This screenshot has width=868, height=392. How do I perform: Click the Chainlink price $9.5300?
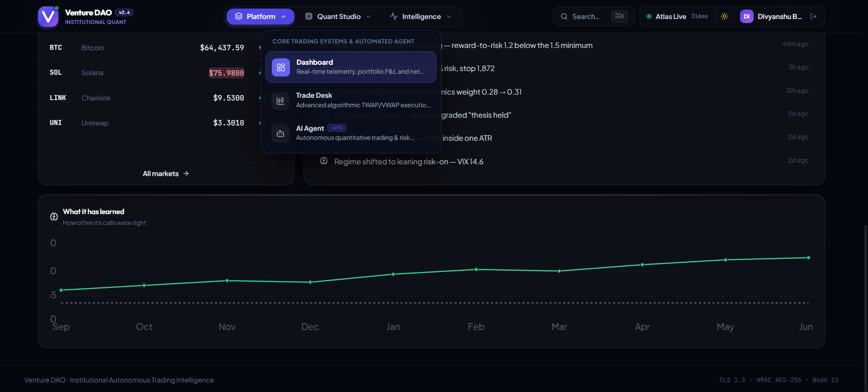coord(228,98)
